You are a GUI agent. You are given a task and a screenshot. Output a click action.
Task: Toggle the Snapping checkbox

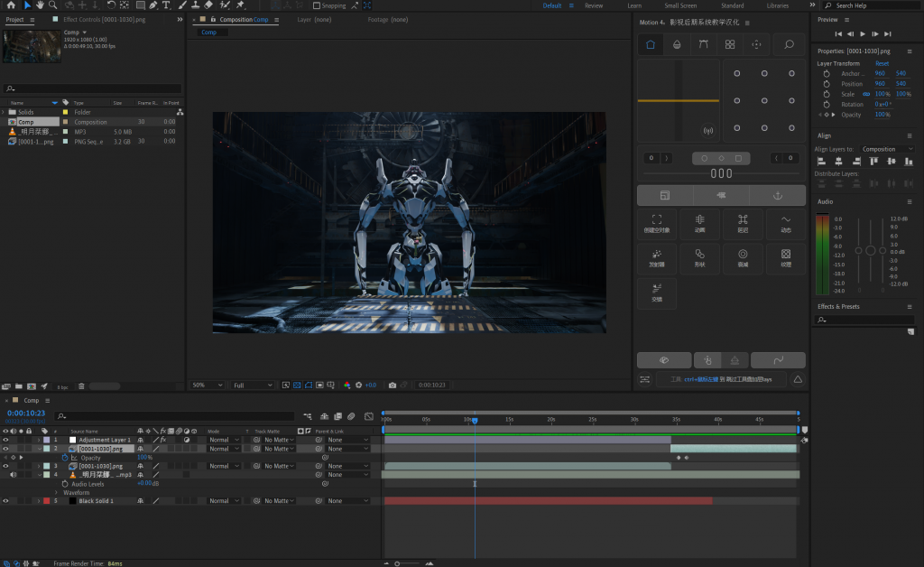point(317,5)
